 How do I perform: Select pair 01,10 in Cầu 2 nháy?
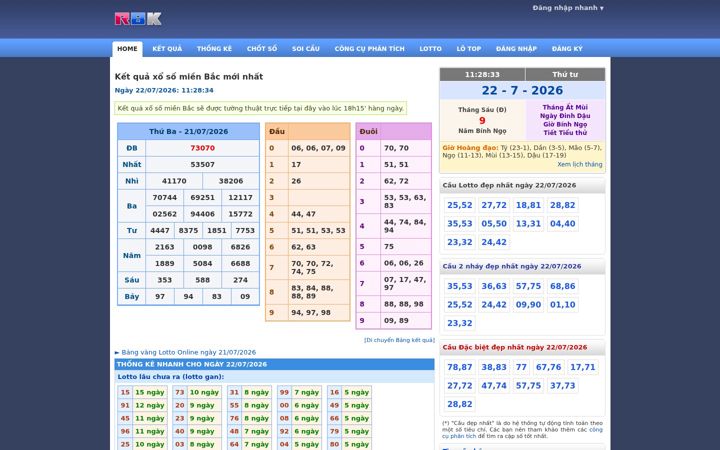[x=562, y=304]
